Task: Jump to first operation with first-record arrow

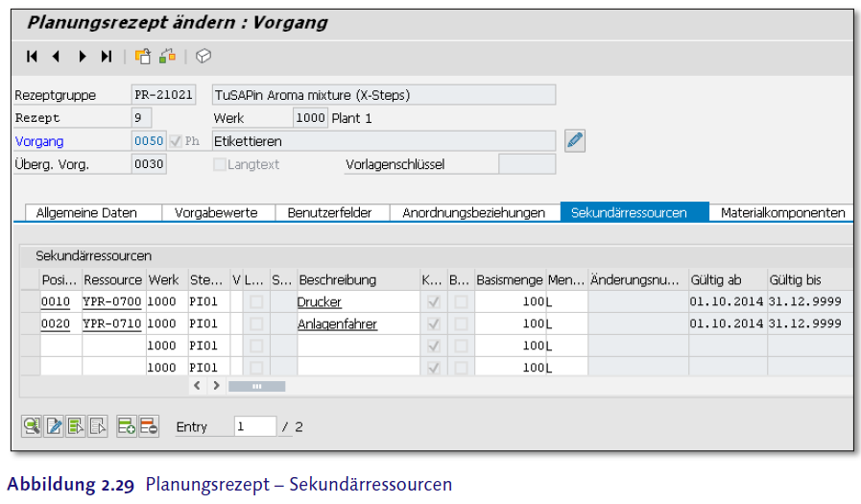Action: [x=32, y=57]
